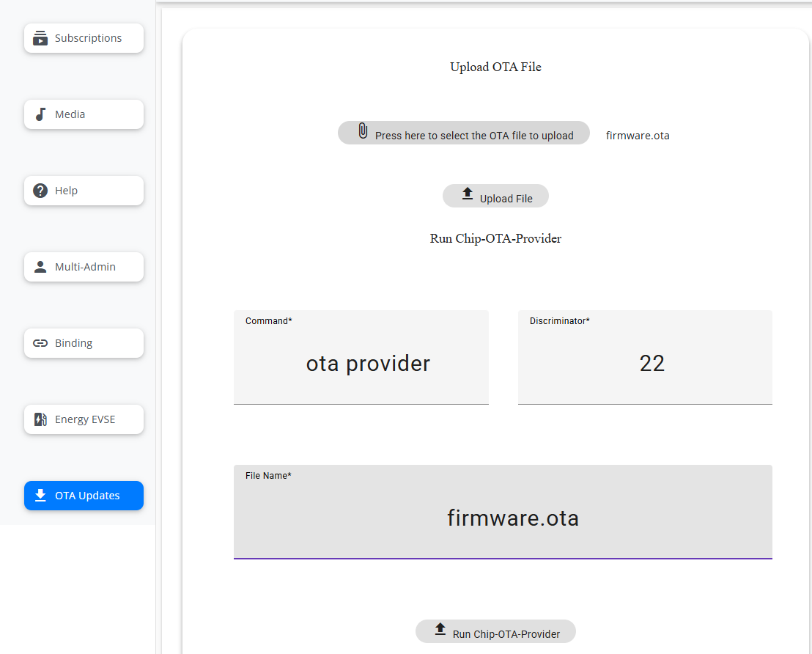Click the download arrow icon on OTA Updates
Viewport: 812px width, 654px height.
(x=40, y=496)
